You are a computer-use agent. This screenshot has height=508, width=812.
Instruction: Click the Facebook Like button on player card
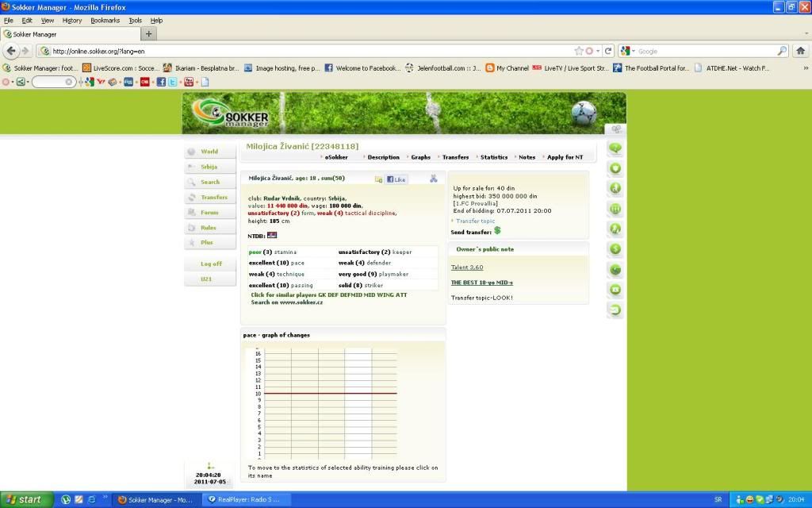tap(396, 179)
